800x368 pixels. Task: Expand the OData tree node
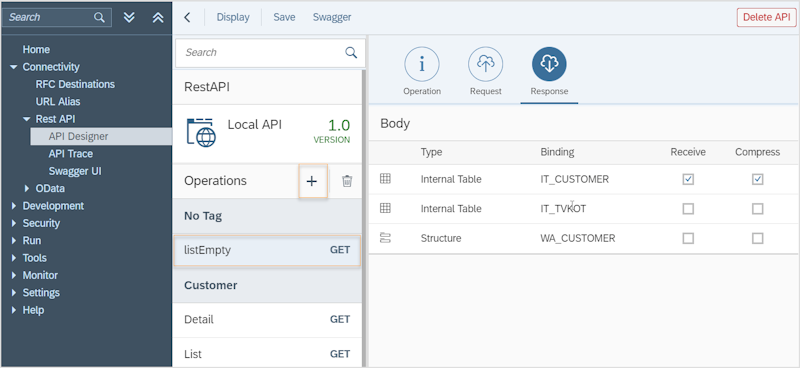point(27,189)
